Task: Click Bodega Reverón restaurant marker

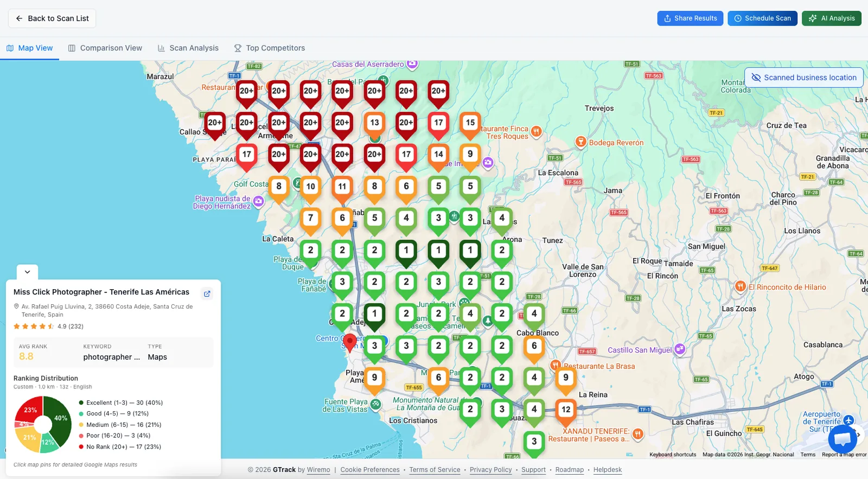Action: coord(580,142)
